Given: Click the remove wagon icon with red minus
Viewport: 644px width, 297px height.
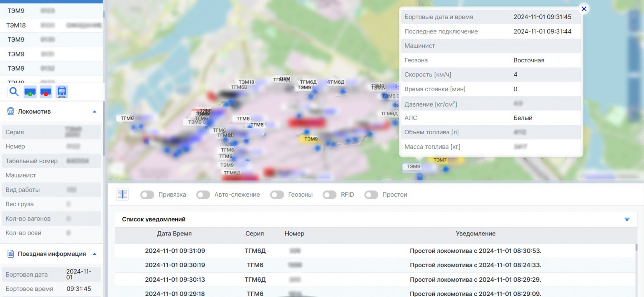Looking at the screenshot, I should pos(46,92).
